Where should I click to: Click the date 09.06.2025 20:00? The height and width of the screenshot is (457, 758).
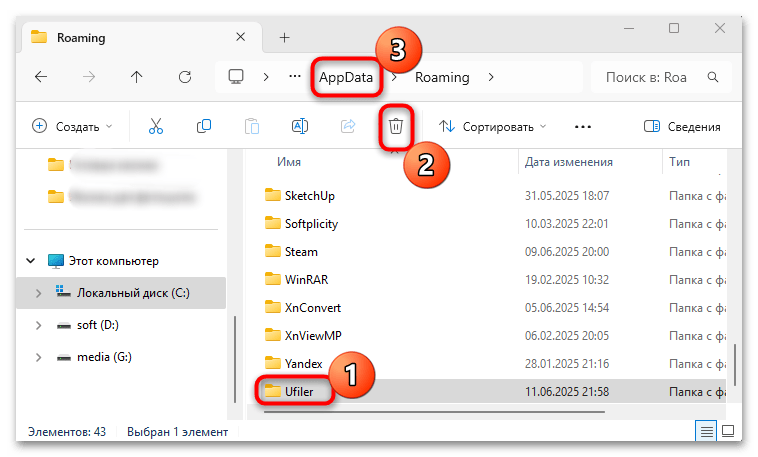pos(567,252)
